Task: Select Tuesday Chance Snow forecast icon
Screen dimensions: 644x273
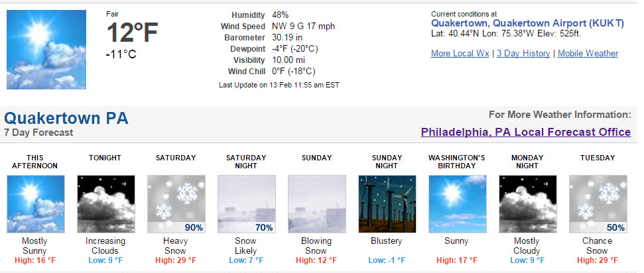Action: (x=598, y=204)
